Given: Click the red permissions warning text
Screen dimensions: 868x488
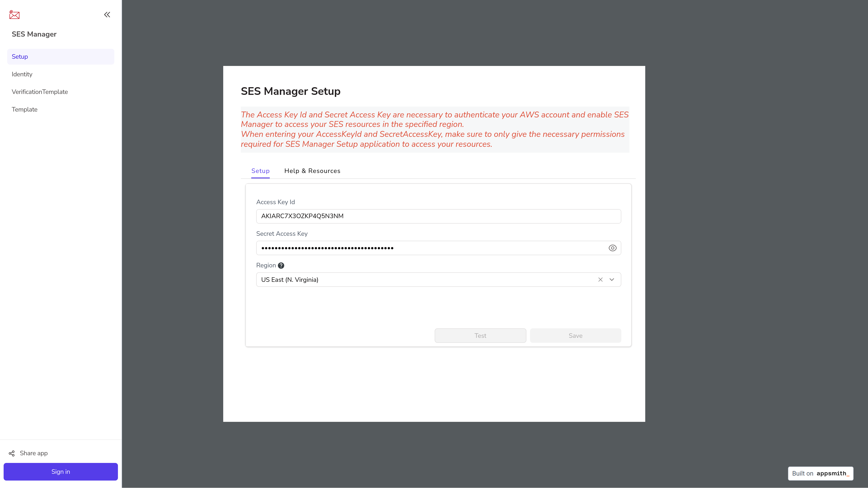Looking at the screenshot, I should [435, 129].
